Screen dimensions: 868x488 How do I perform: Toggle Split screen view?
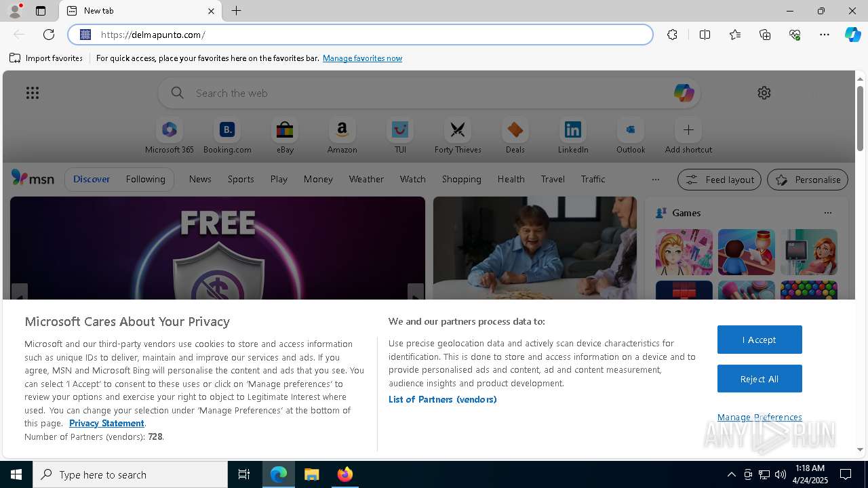(705, 35)
